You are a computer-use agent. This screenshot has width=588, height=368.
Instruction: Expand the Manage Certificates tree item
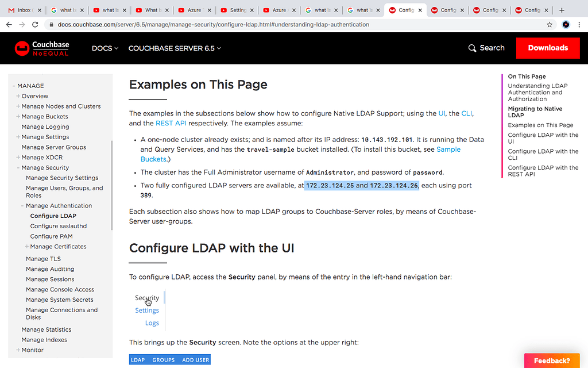(26, 246)
